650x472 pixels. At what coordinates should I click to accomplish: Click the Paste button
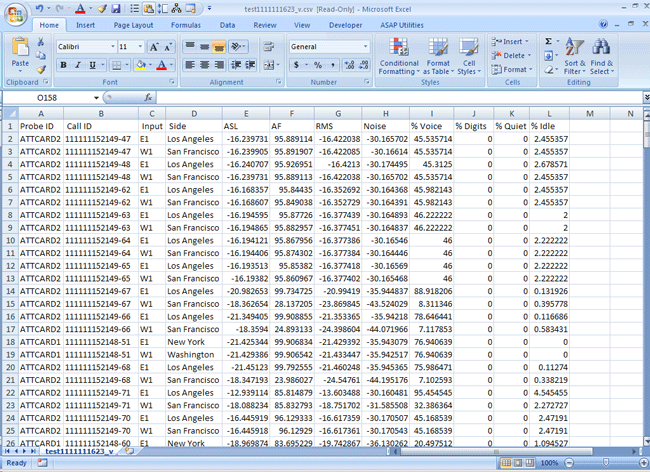pos(20,55)
